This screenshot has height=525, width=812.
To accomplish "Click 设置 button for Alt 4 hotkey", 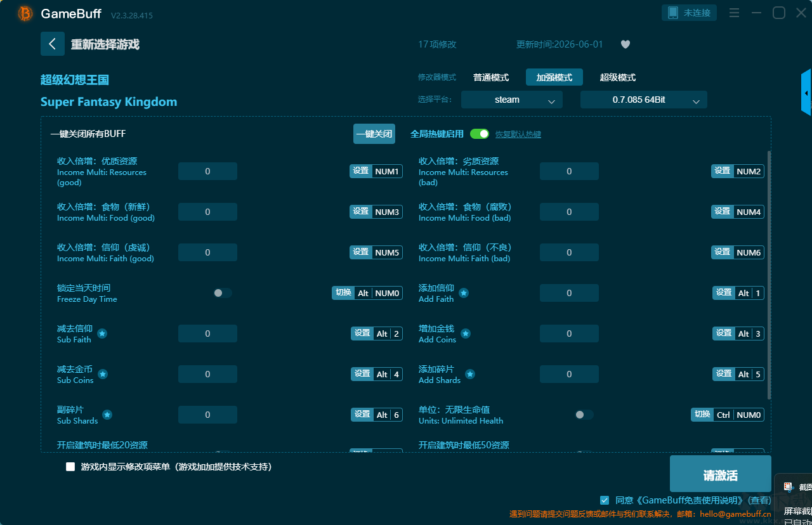I will [x=362, y=374].
